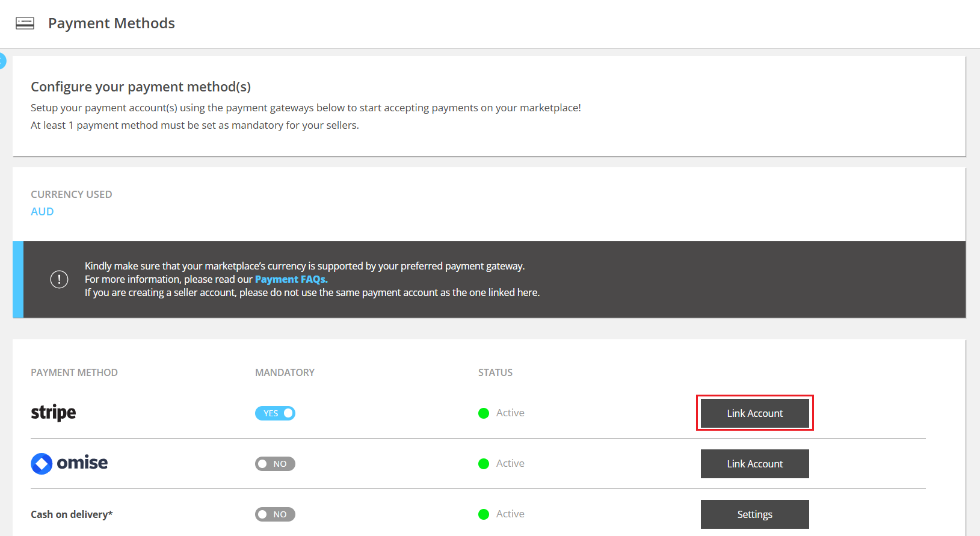The width and height of the screenshot is (980, 536).
Task: Click the blue circle at the left edge
Action: pos(2,61)
